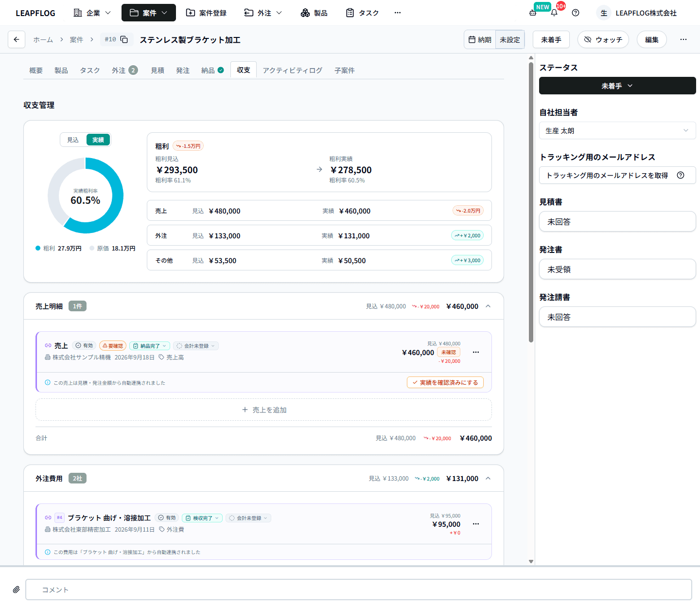Open the 売上 row three-dot menu
This screenshot has height=608, width=700.
(476, 352)
